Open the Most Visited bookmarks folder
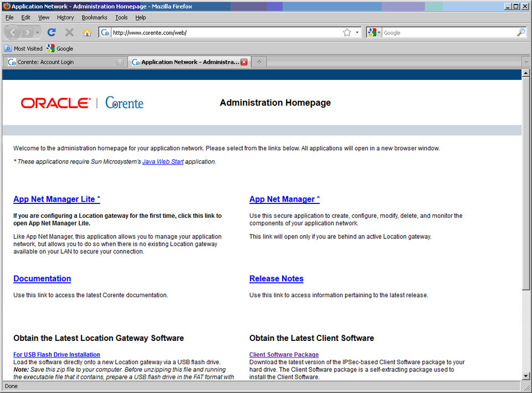The width and height of the screenshot is (532, 393). (x=23, y=49)
